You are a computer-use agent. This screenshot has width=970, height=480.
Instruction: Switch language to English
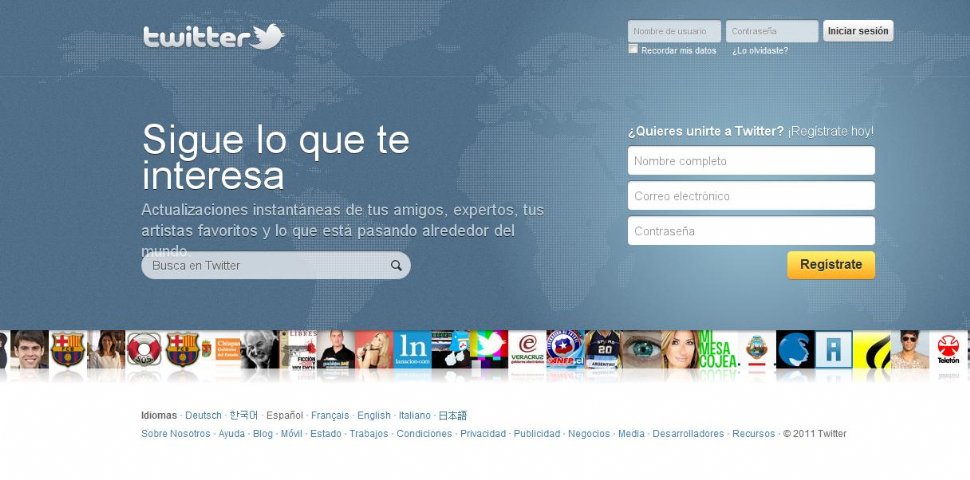[374, 415]
